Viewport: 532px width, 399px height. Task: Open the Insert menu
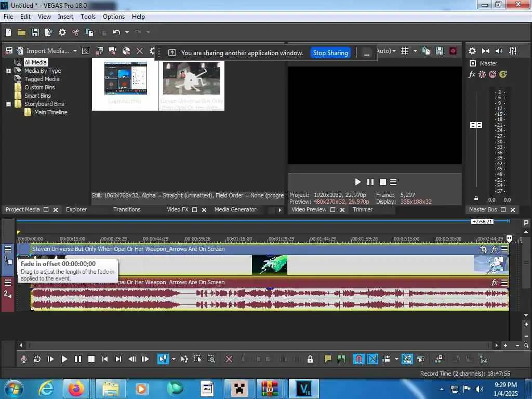click(x=65, y=17)
